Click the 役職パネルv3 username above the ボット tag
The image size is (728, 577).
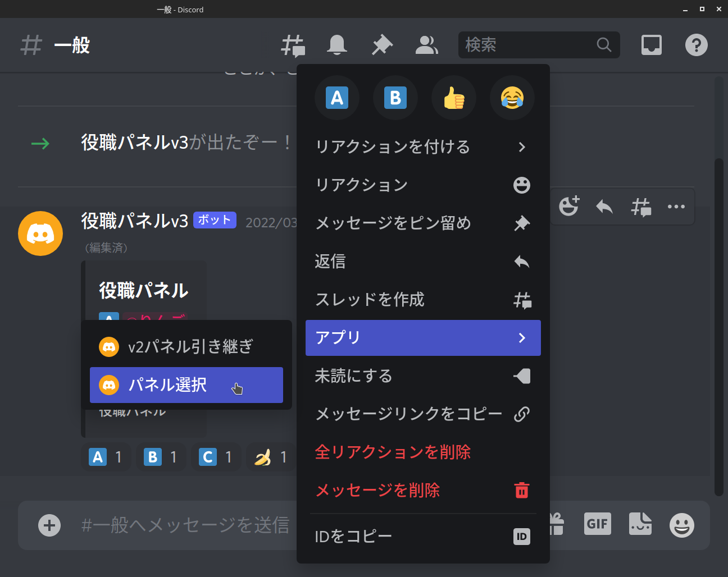(135, 221)
